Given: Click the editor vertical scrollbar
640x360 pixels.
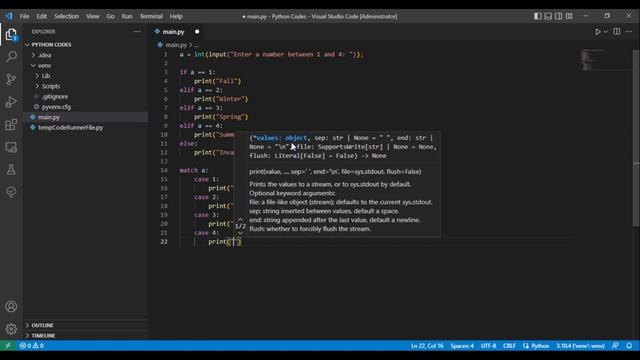Looking at the screenshot, I should 636,139.
